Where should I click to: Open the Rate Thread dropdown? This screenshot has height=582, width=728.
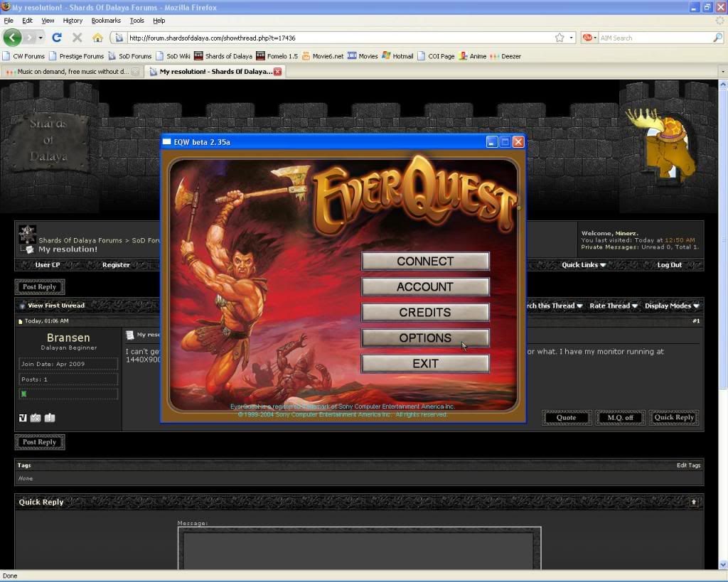(614, 306)
